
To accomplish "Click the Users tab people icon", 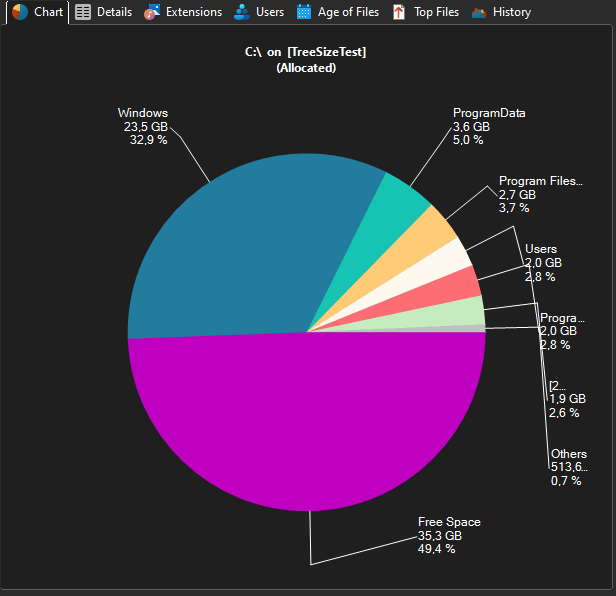I will point(242,12).
